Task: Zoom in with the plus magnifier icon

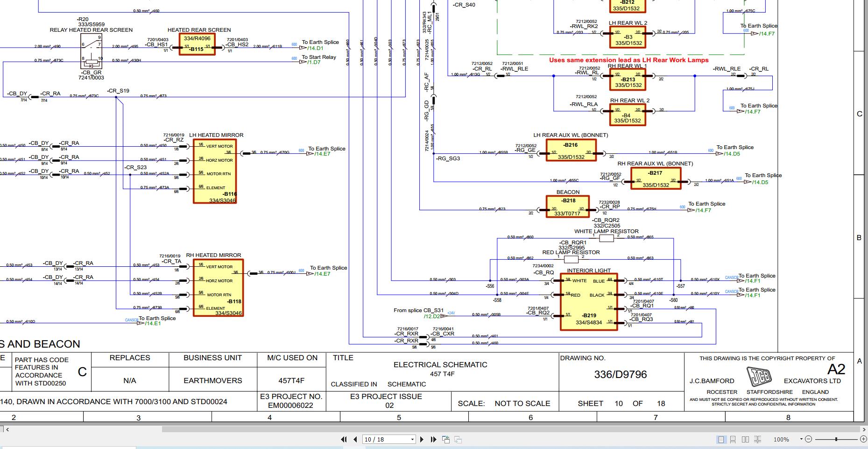Action: tap(864, 439)
